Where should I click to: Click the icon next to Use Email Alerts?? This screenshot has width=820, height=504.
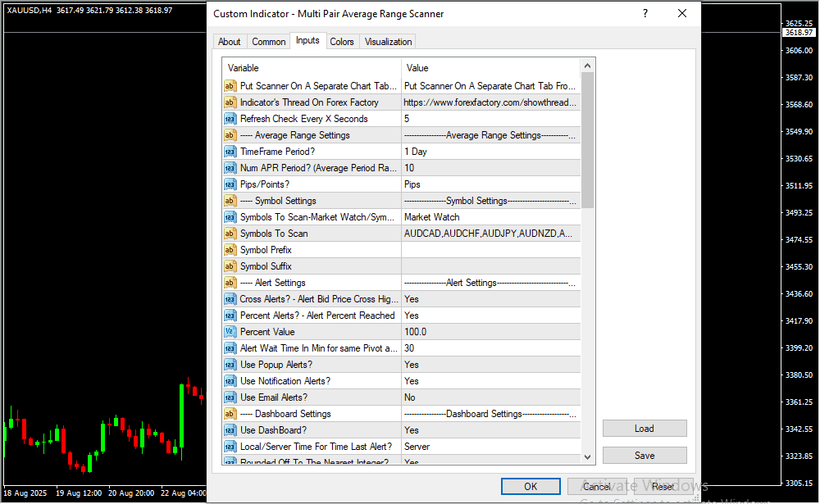230,397
